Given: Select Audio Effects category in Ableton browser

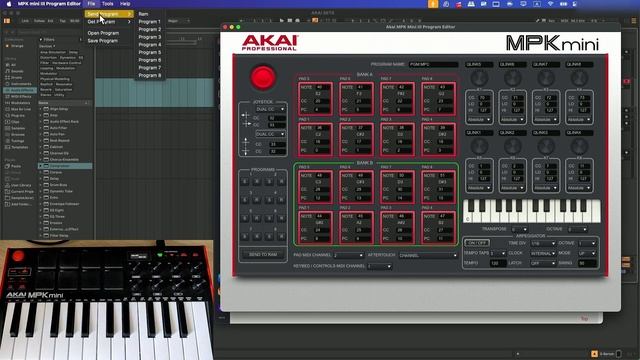Looking at the screenshot, I should click(x=19, y=90).
